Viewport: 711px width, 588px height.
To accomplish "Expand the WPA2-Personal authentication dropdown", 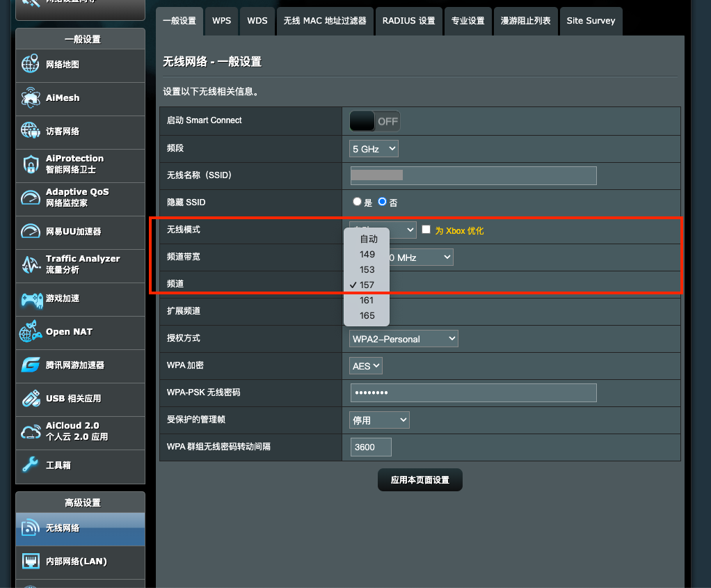I will 404,339.
